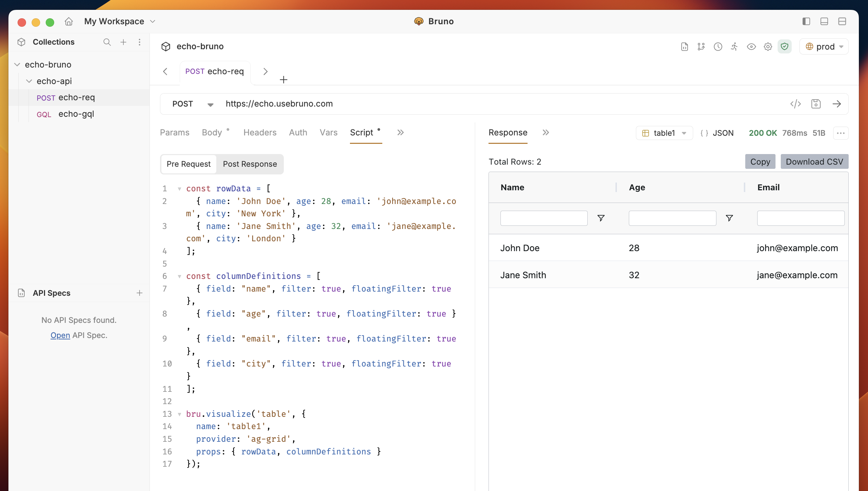This screenshot has height=491, width=868.
Task: Toggle the eye variables visibility icon
Action: pos(751,46)
